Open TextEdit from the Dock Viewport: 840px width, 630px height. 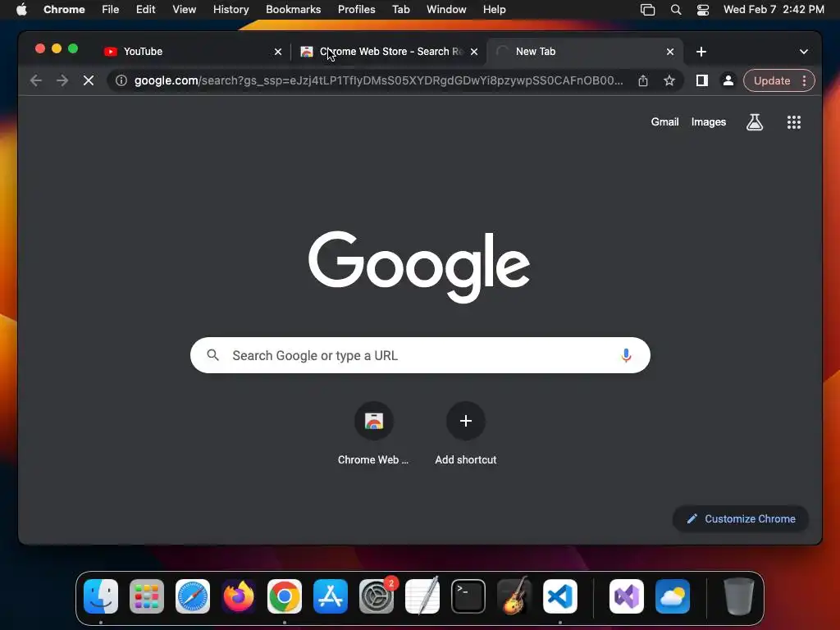click(422, 596)
